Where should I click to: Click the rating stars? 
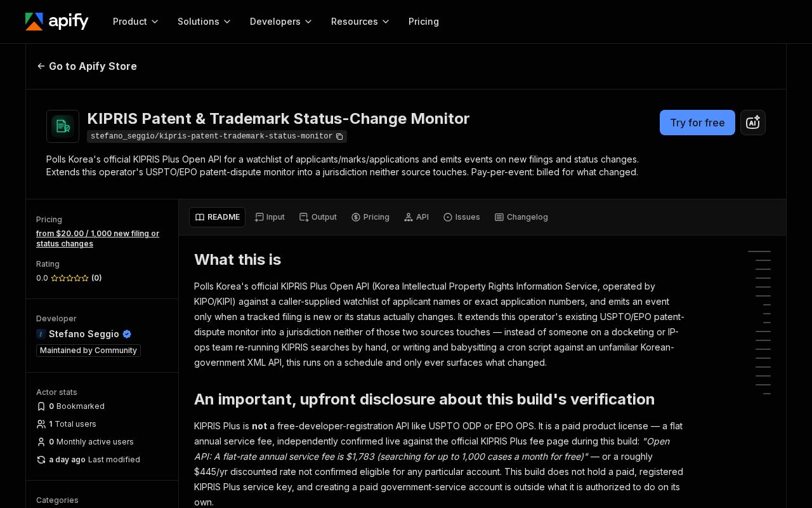(70, 278)
